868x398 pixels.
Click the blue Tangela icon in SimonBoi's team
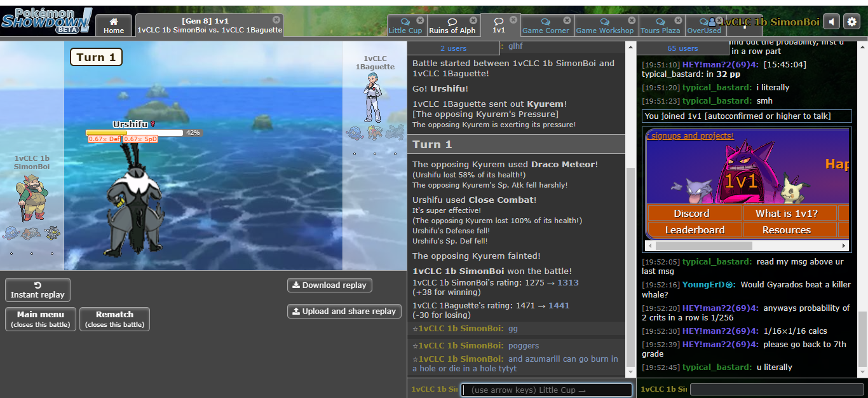[11, 233]
